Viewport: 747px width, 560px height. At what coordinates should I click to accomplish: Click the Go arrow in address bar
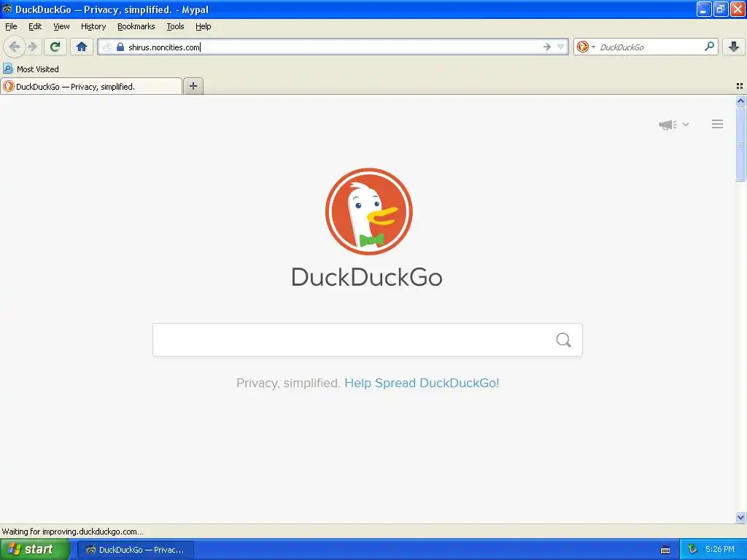[x=547, y=47]
